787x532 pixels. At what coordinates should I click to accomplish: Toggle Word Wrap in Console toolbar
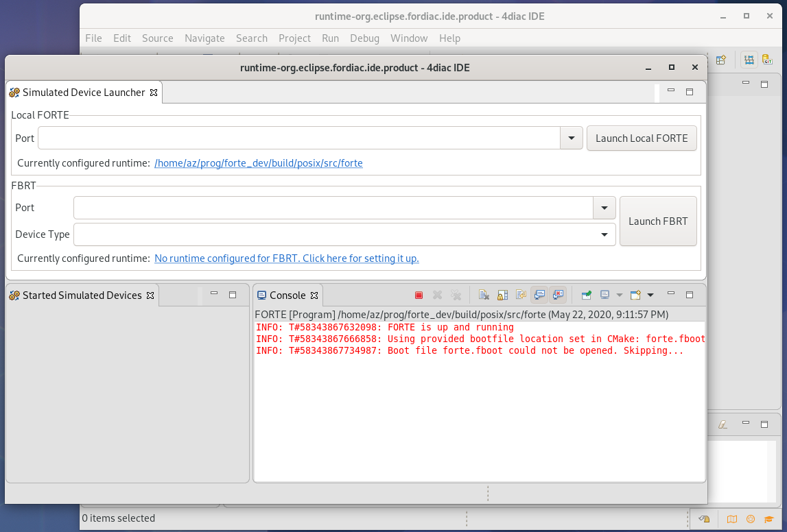(521, 295)
